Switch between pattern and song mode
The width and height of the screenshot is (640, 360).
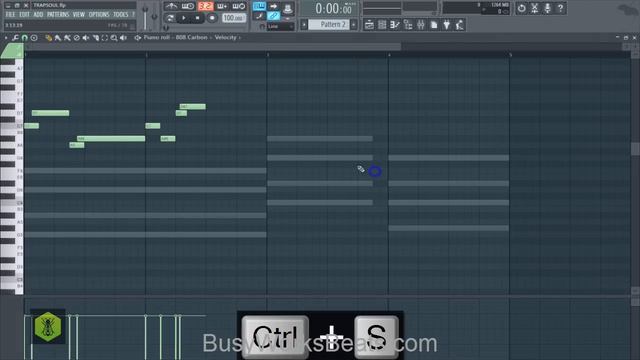(170, 18)
